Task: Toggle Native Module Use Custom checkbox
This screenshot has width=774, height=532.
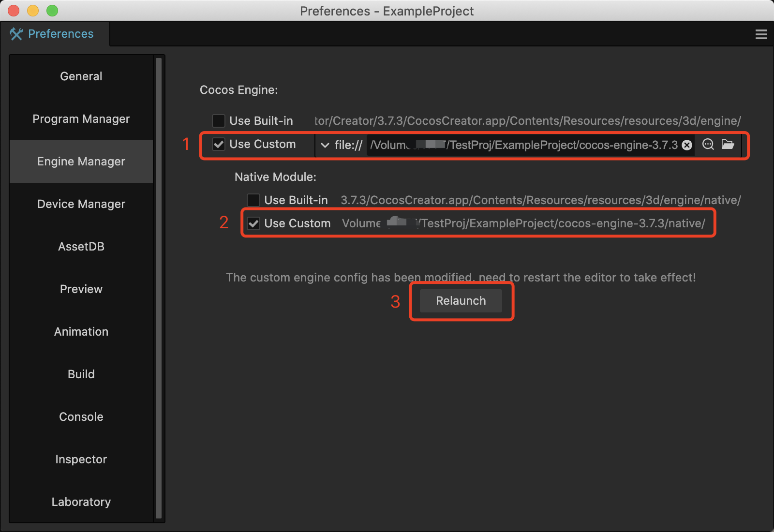Action: tap(253, 223)
